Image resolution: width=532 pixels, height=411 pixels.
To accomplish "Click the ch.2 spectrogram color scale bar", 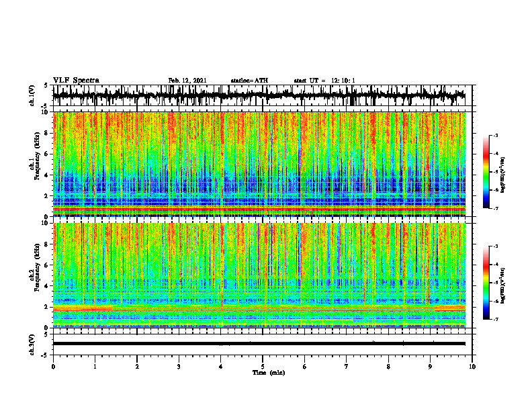I will 486,283.
